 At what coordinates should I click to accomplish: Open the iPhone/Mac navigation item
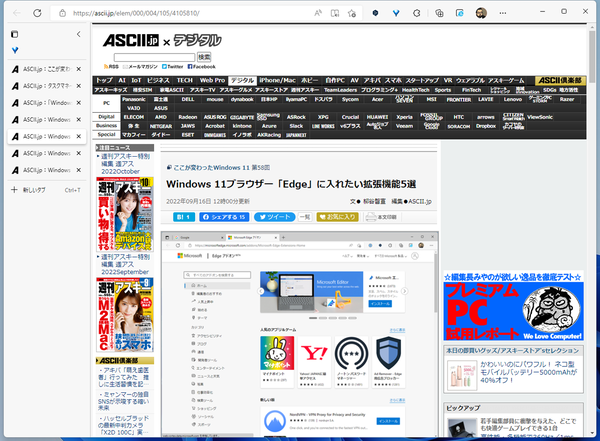(277, 80)
